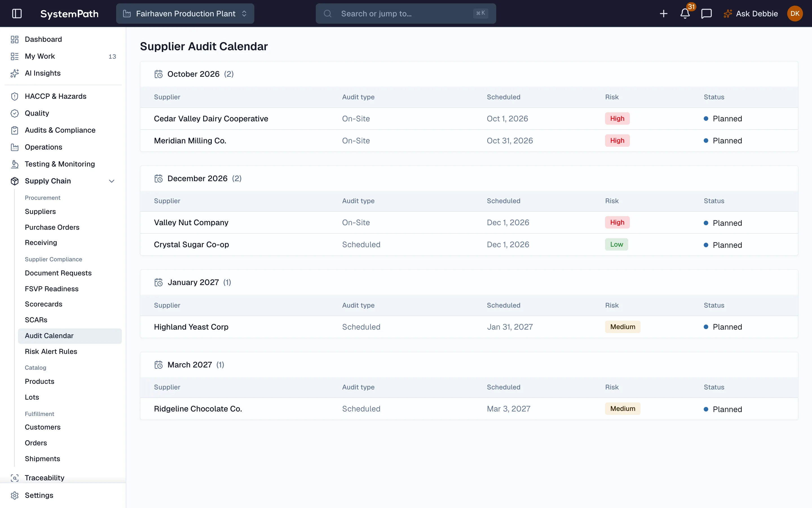This screenshot has width=812, height=508.
Task: Open Cedar Valley Dairy Cooperative audit
Action: click(469, 119)
